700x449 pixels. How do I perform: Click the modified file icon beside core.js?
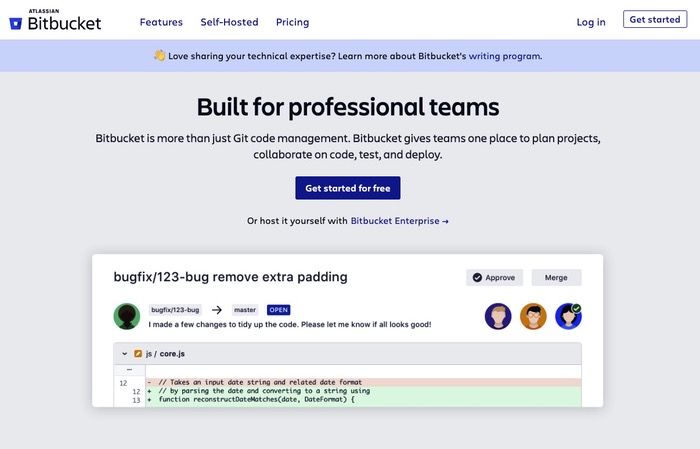pos(138,353)
